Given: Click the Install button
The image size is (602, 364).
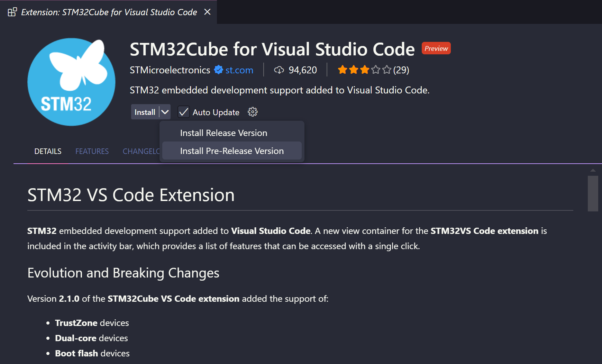Looking at the screenshot, I should coord(145,111).
